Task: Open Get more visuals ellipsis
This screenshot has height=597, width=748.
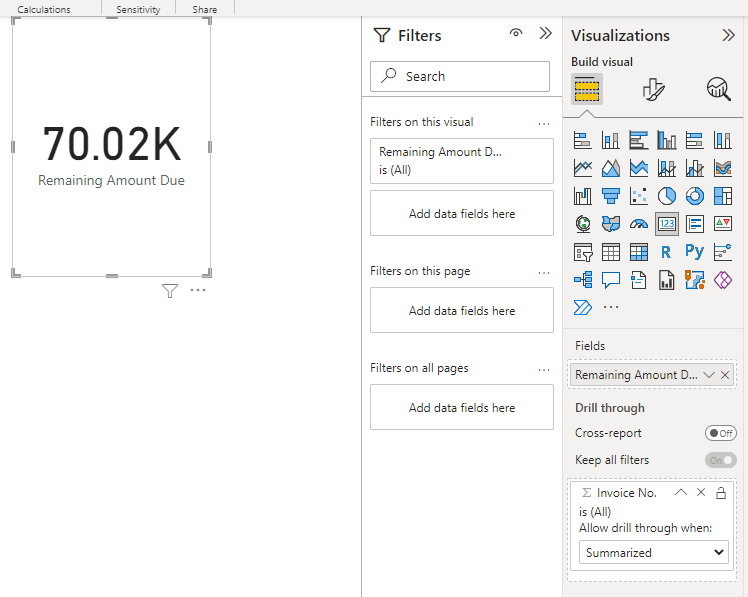Action: (611, 307)
